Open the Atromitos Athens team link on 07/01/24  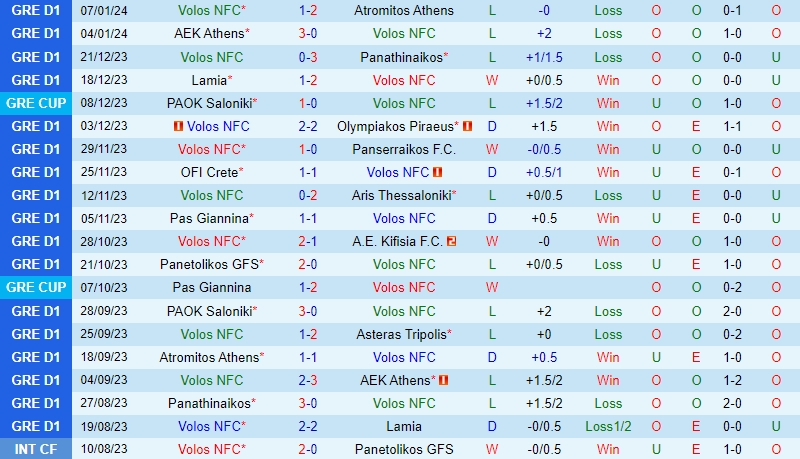click(x=404, y=10)
